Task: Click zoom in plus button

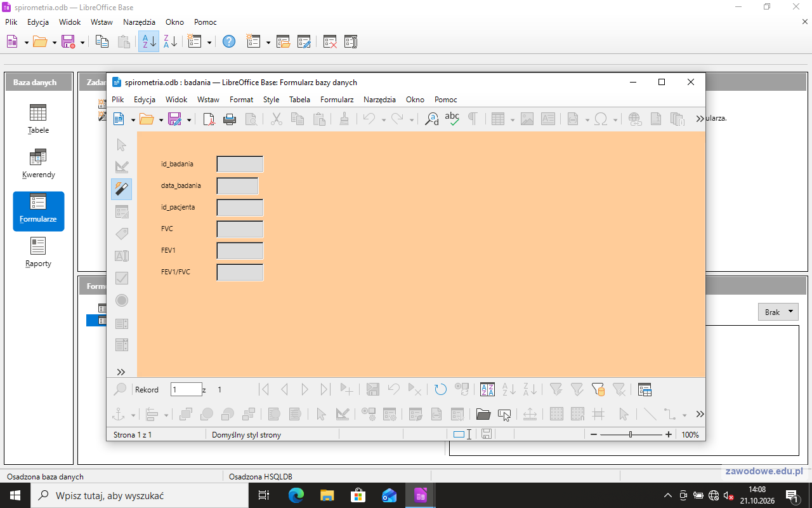Action: tap(668, 434)
